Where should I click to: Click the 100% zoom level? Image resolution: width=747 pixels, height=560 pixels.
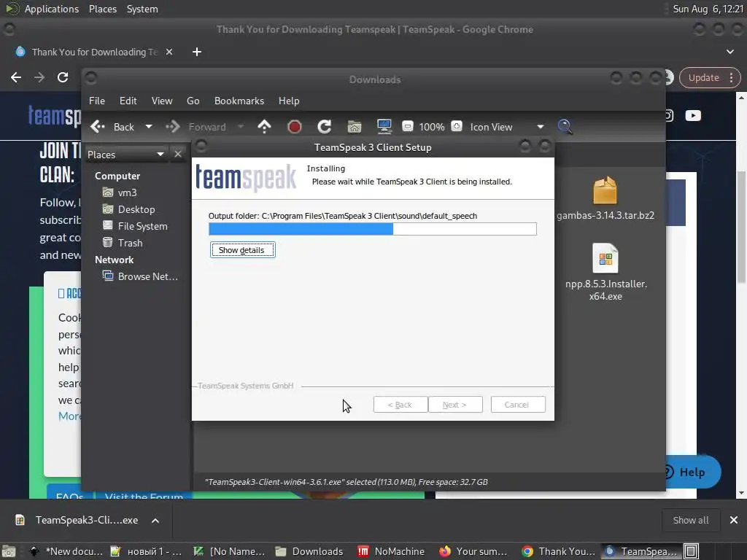(432, 127)
